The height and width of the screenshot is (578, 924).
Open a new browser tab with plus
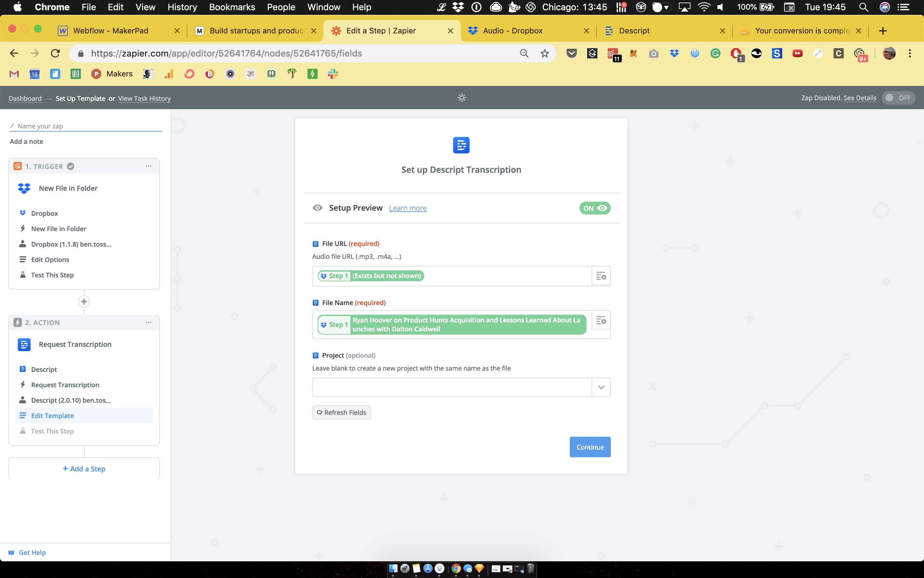point(882,31)
